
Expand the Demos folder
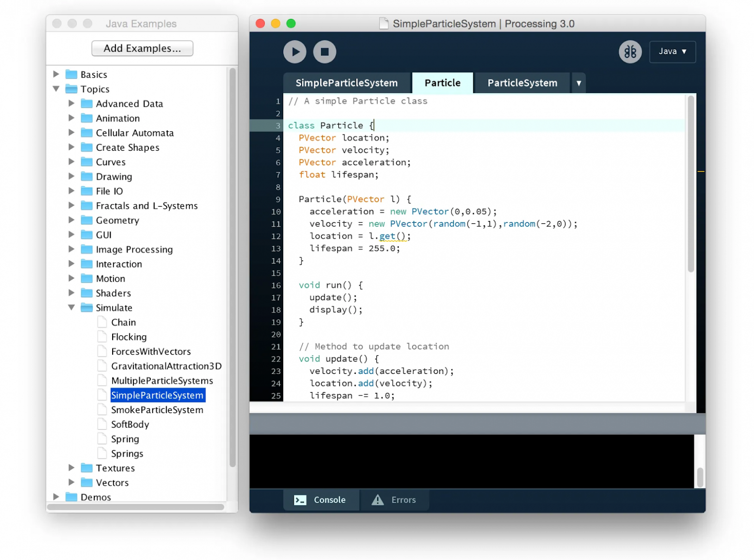pos(56,496)
